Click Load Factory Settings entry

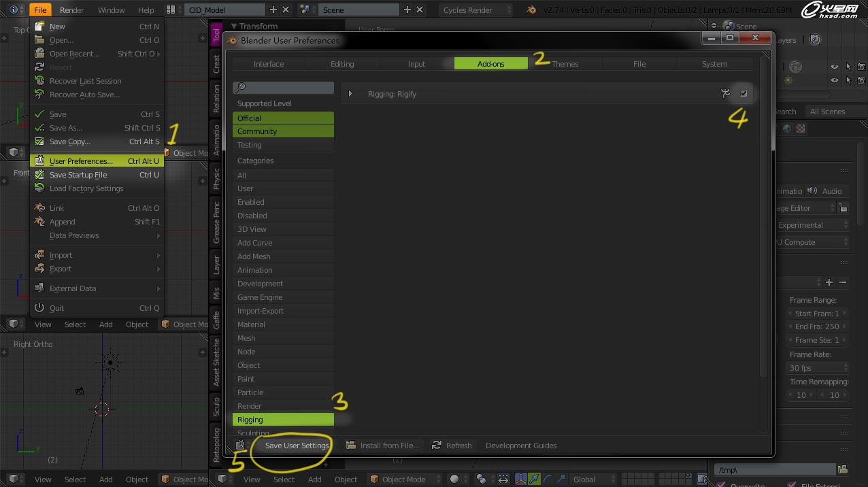pos(97,188)
